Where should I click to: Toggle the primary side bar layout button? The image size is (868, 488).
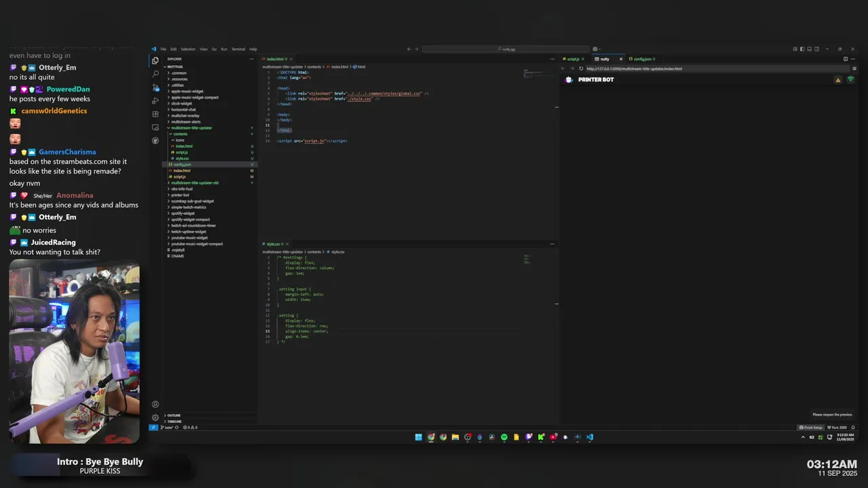(802, 49)
